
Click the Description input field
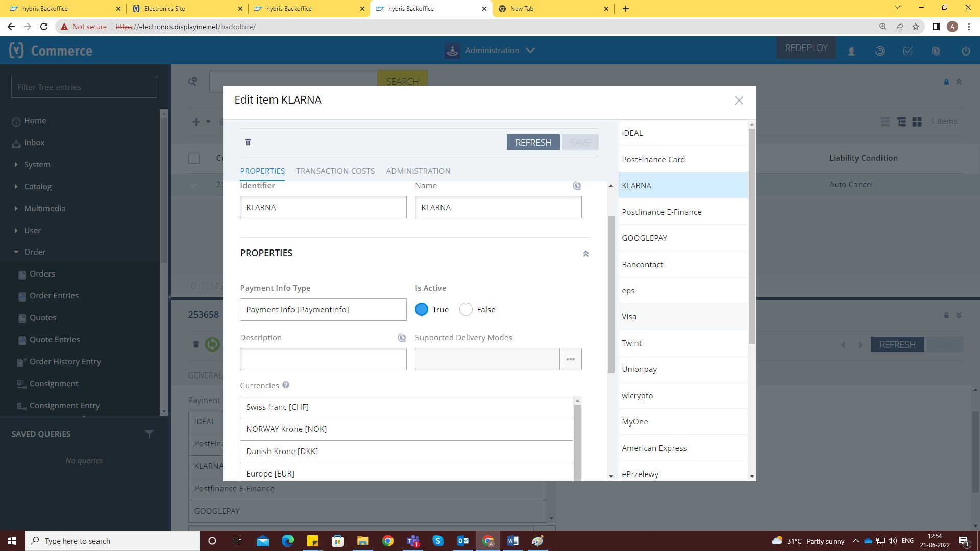click(323, 359)
